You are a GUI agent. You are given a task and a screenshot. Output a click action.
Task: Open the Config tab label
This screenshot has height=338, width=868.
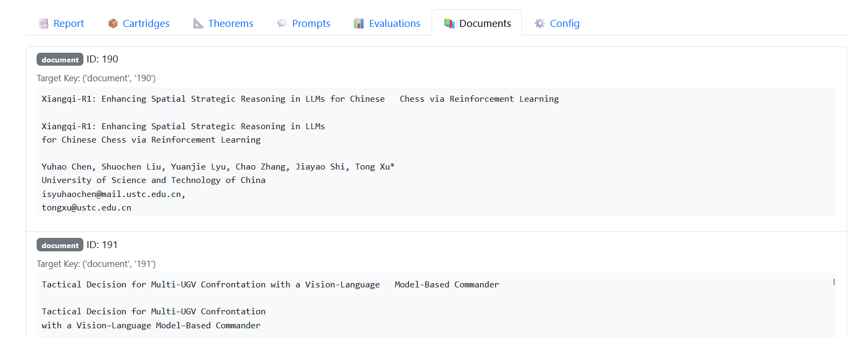564,23
